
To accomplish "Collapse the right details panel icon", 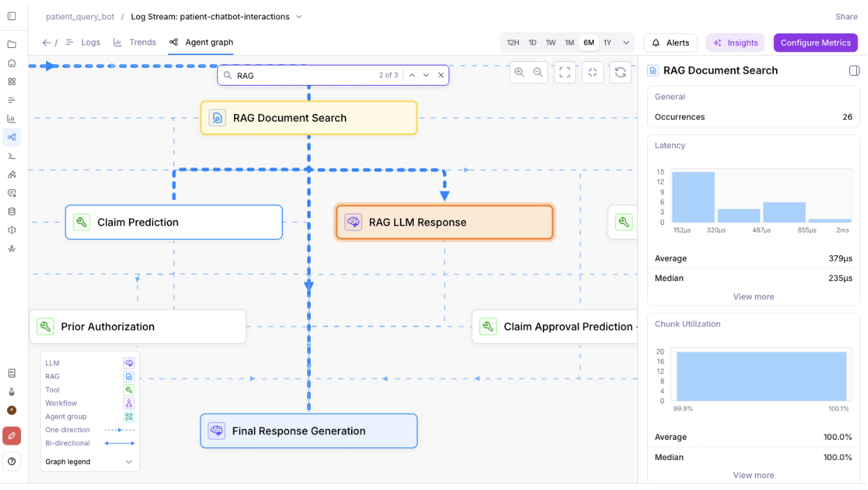I will coord(854,70).
